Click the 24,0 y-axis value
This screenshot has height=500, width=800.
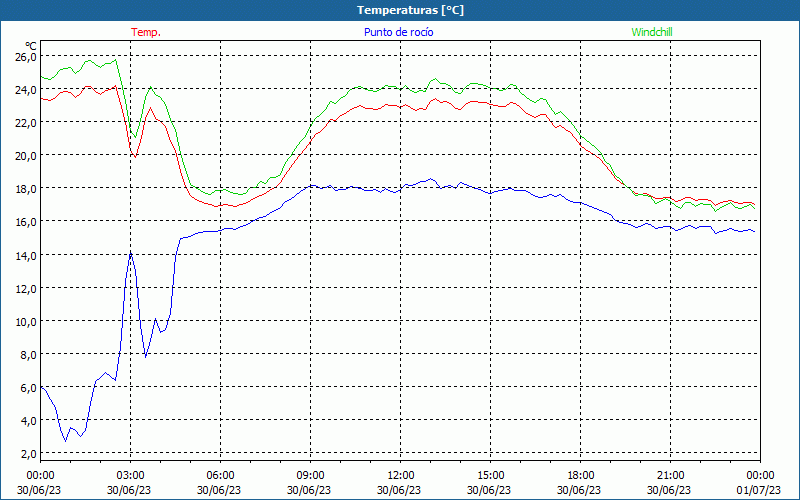tap(26, 90)
